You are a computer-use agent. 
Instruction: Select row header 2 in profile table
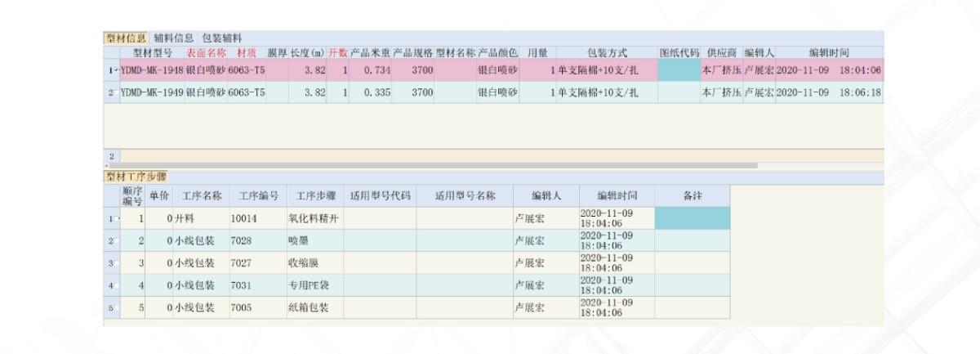point(112,93)
